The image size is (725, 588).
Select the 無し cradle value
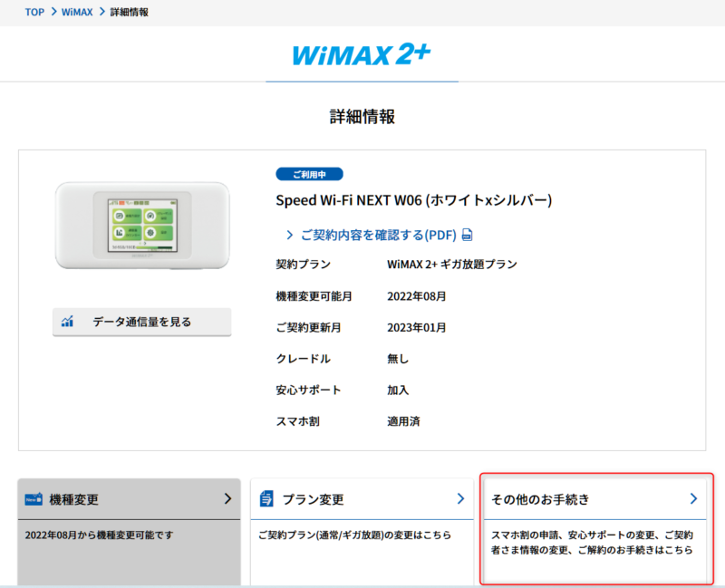(x=398, y=359)
